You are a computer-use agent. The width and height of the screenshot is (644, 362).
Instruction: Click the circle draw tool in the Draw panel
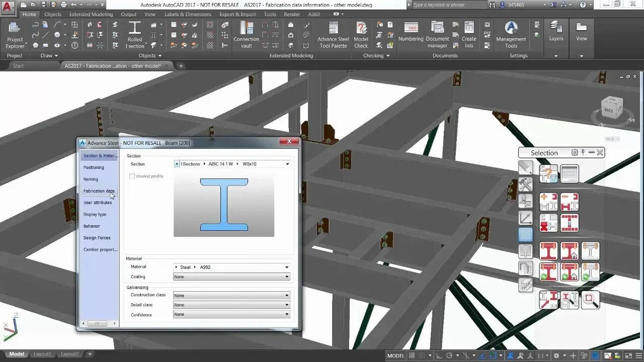(57, 35)
